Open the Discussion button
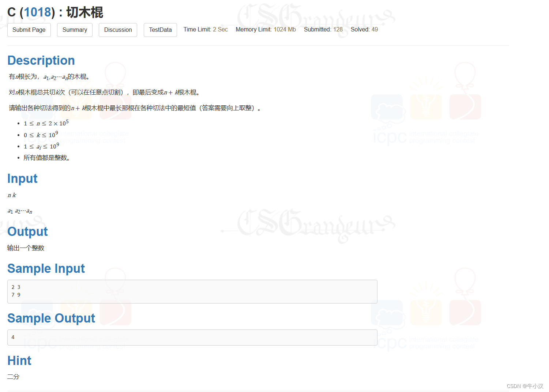Viewport: 549px width, 392px height. click(x=118, y=30)
